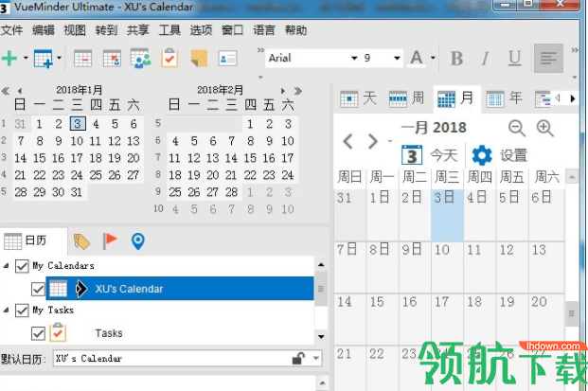Screen dimensions: 588x391
Task: Click the green plus new-event icon
Action: 9,58
